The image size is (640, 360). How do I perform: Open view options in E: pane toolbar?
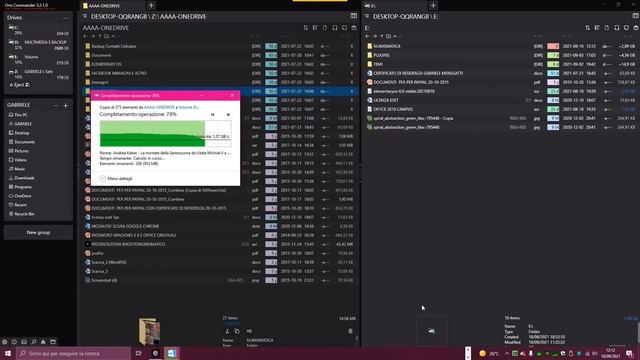click(x=597, y=28)
